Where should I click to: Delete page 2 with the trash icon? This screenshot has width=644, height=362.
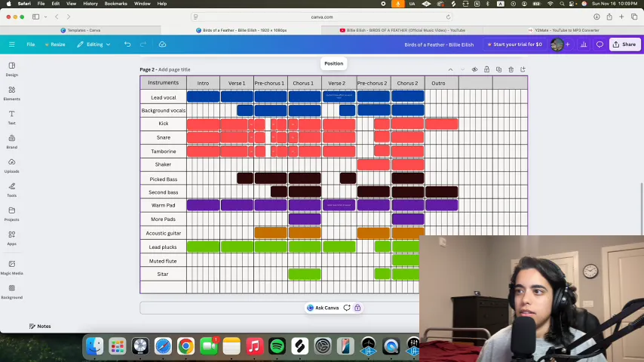(x=511, y=69)
